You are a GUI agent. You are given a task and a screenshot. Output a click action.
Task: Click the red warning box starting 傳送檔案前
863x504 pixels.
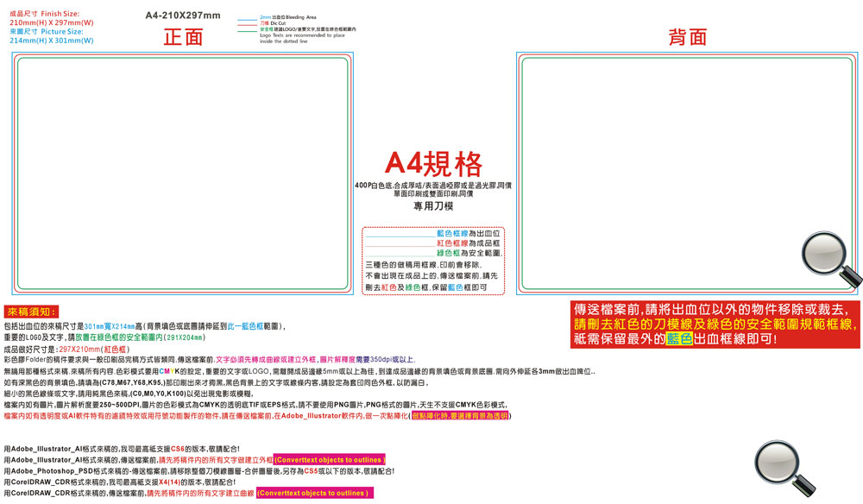pyautogui.click(x=715, y=324)
